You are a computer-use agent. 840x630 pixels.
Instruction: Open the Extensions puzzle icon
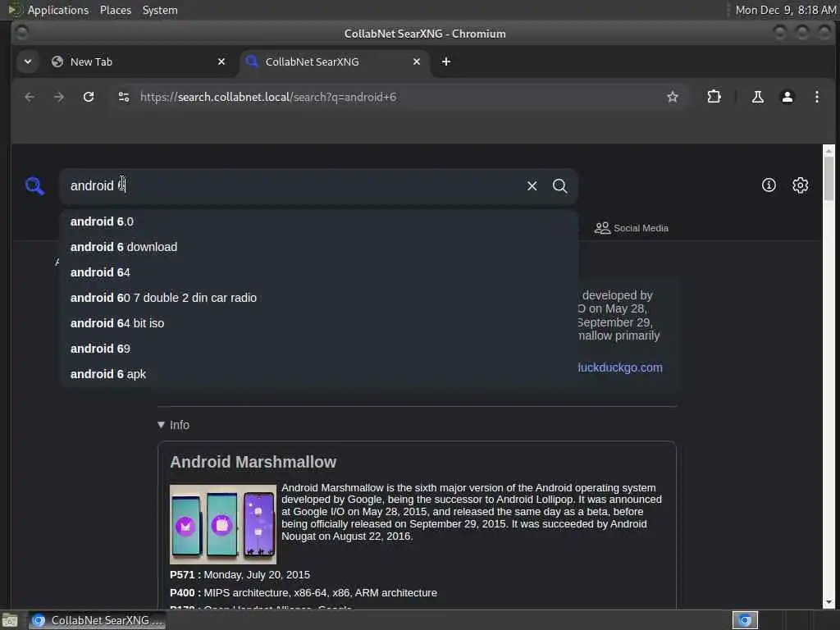click(714, 97)
